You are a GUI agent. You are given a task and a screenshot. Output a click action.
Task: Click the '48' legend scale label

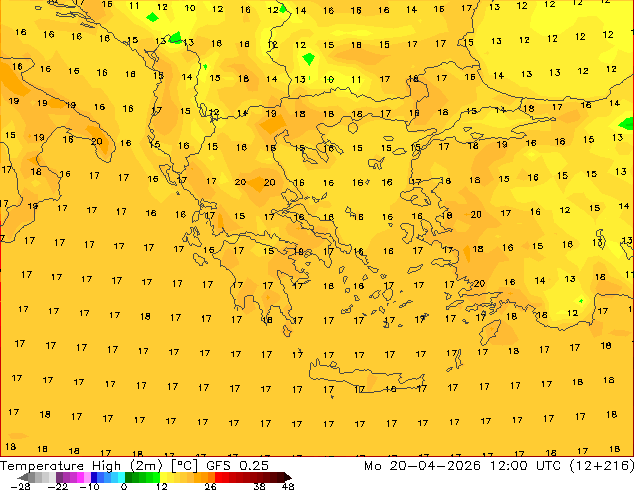[x=288, y=486]
